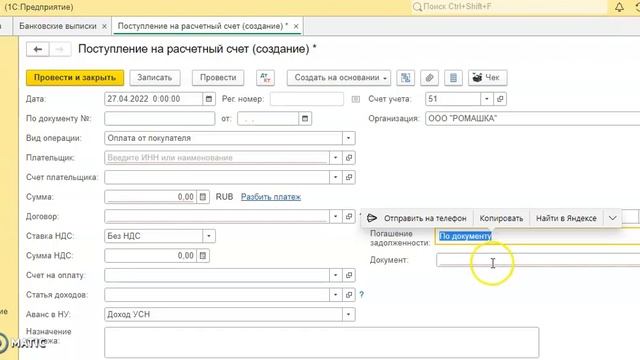Expand Счет учета dropdown
Image resolution: width=640 pixels, height=360 pixels.
tap(487, 99)
